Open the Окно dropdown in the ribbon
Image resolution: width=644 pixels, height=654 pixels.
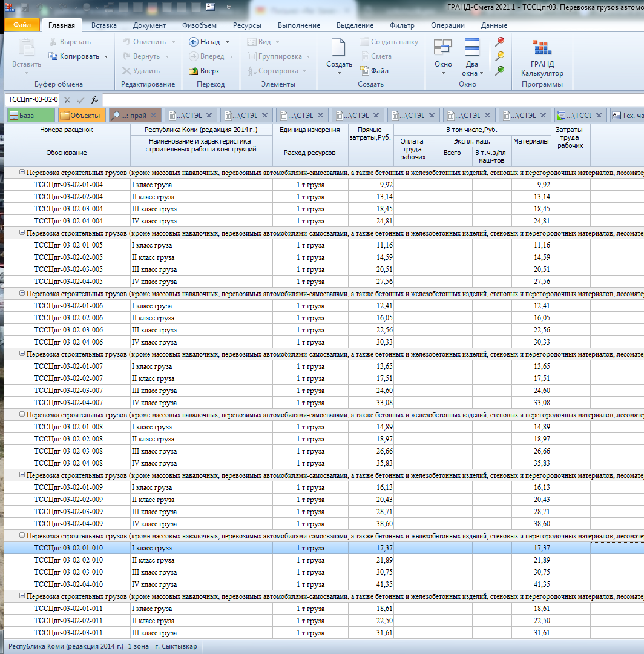[443, 68]
